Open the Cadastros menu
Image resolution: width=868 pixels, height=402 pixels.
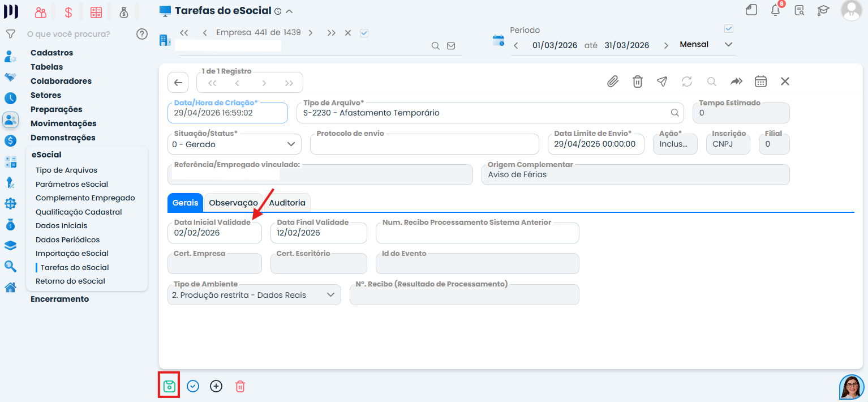(52, 53)
